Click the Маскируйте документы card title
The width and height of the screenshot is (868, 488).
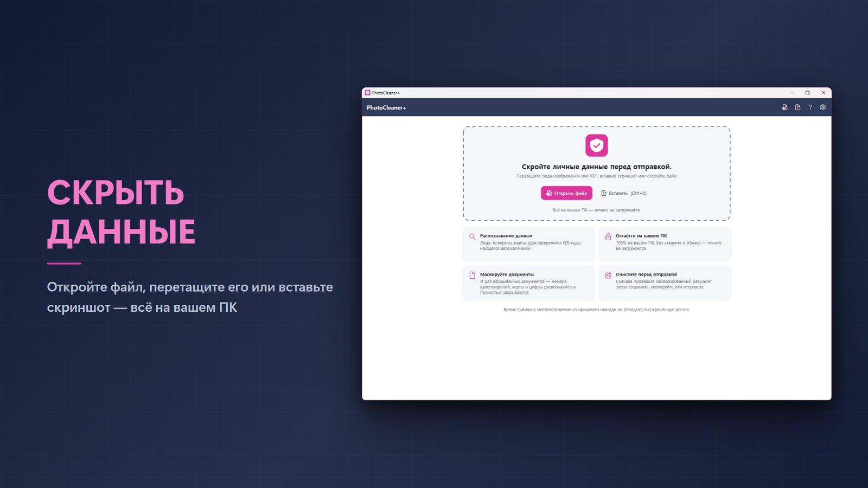click(507, 274)
